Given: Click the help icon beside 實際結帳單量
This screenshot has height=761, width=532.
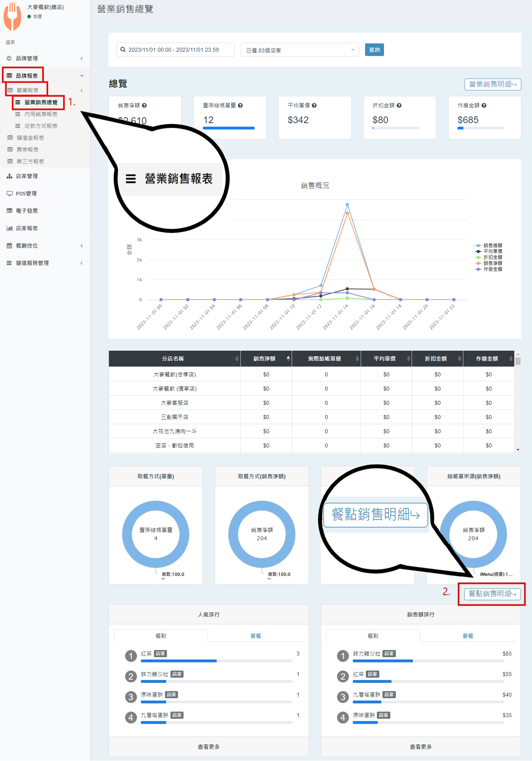Looking at the screenshot, I should point(240,105).
